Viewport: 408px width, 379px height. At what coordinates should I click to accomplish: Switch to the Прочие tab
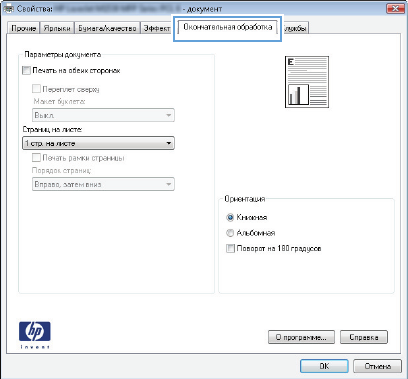click(x=23, y=28)
